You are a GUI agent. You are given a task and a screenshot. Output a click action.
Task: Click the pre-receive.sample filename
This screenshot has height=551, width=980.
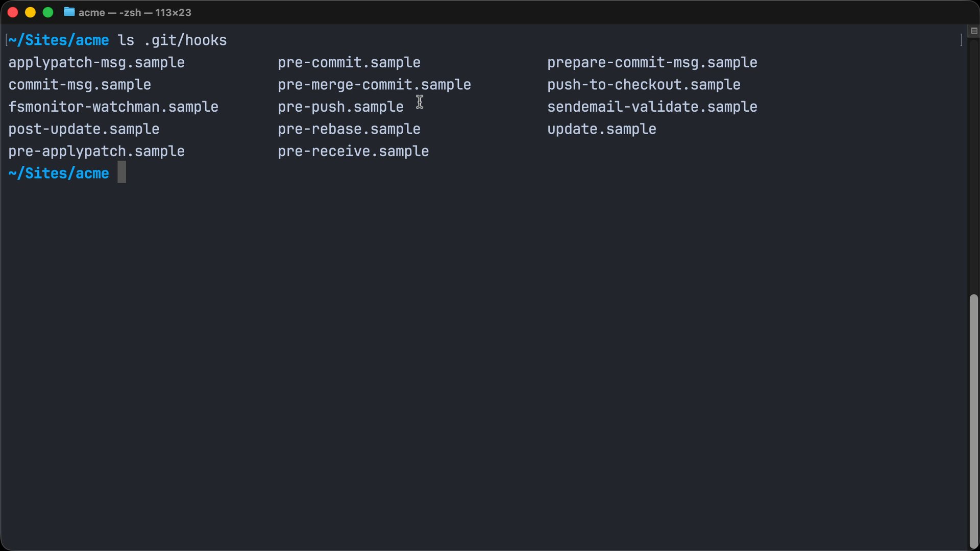(353, 152)
